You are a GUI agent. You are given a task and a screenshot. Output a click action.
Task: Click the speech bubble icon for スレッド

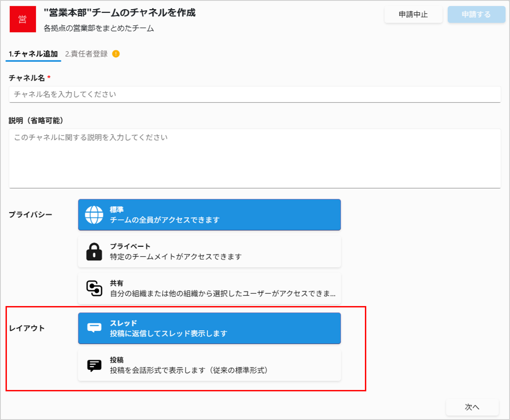pos(94,328)
